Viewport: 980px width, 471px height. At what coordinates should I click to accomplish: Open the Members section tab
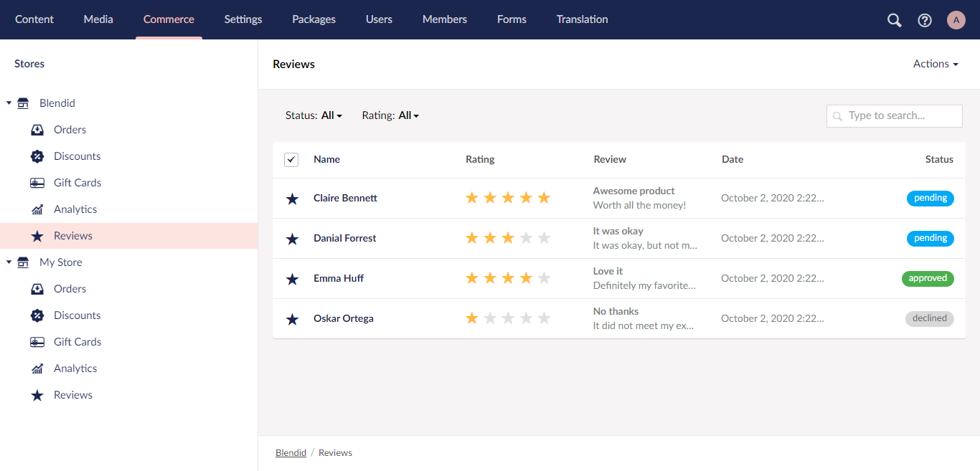(444, 19)
